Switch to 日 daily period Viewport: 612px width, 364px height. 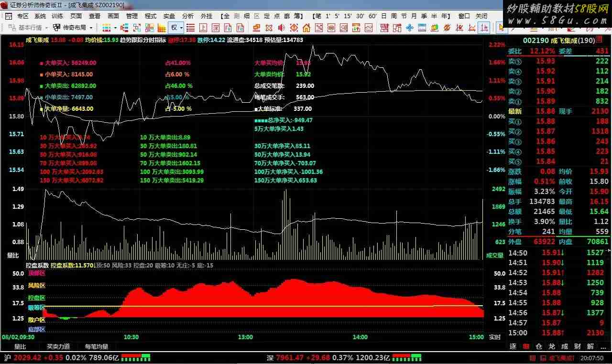[384, 16]
